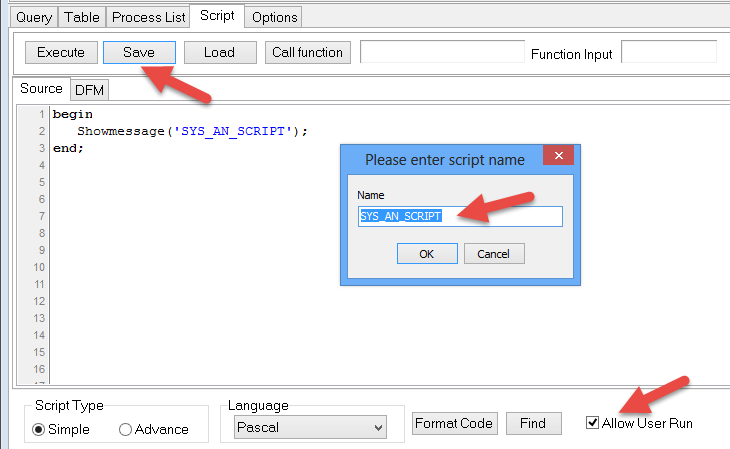
Task: Click the Save script button
Action: pyautogui.click(x=139, y=52)
